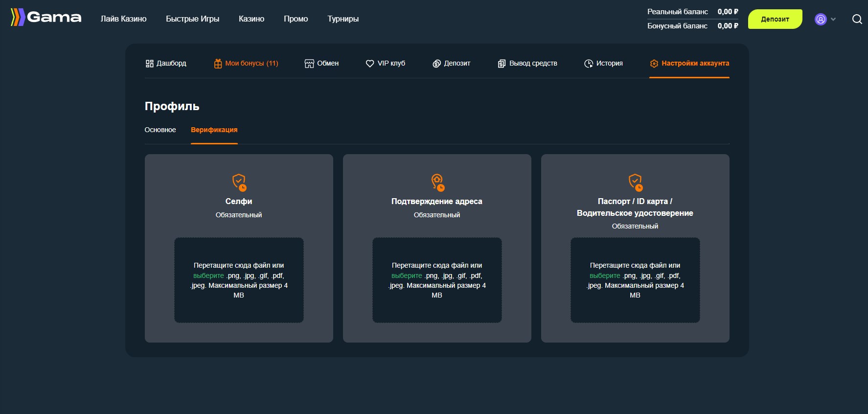Screen dimensions: 868x414
Task: Click the История clock icon
Action: pyautogui.click(x=588, y=64)
